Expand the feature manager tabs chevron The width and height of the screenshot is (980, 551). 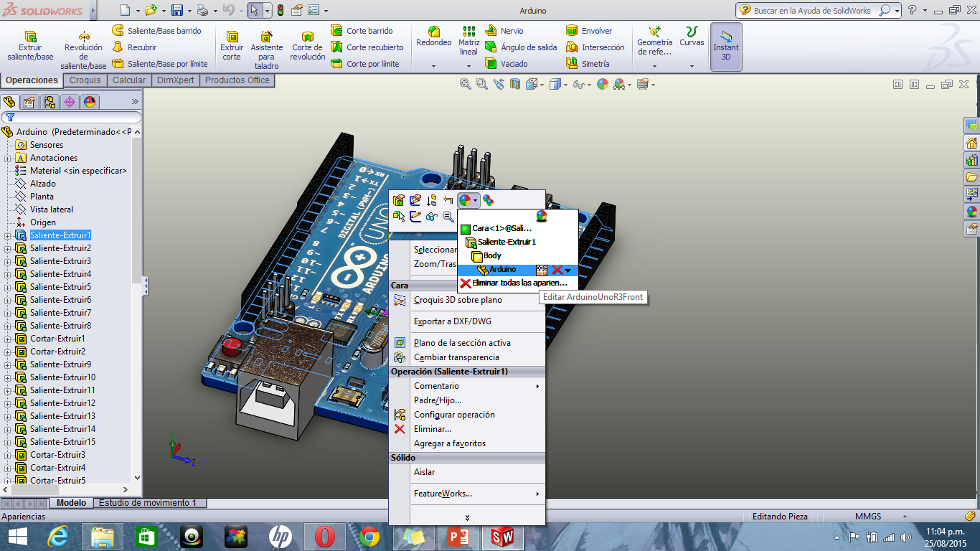coord(135,102)
